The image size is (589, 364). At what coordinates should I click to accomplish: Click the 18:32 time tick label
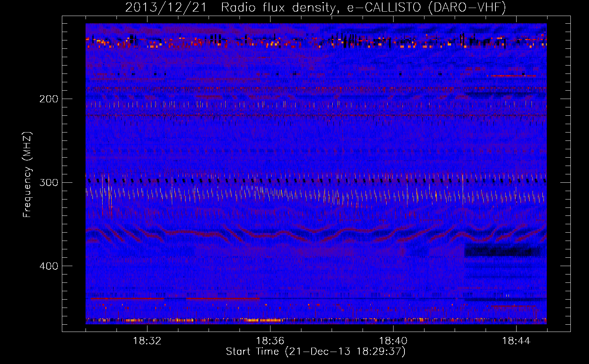147,341
